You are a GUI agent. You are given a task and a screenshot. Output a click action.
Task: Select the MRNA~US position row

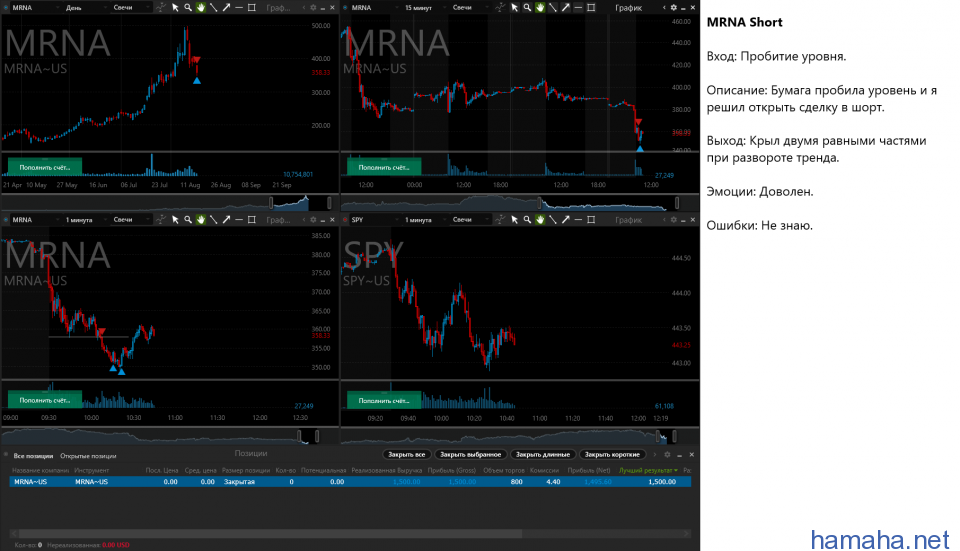coord(350,482)
